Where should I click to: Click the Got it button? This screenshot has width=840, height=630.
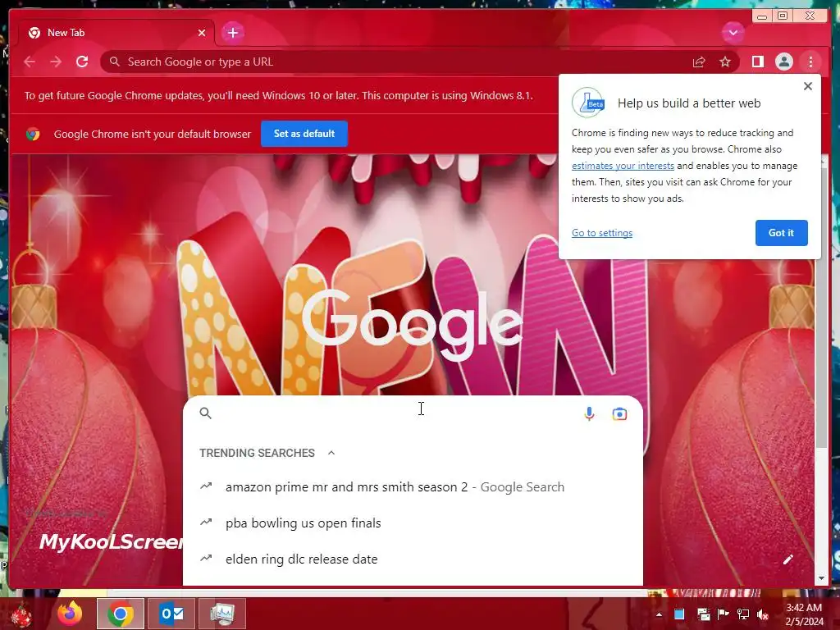point(781,233)
